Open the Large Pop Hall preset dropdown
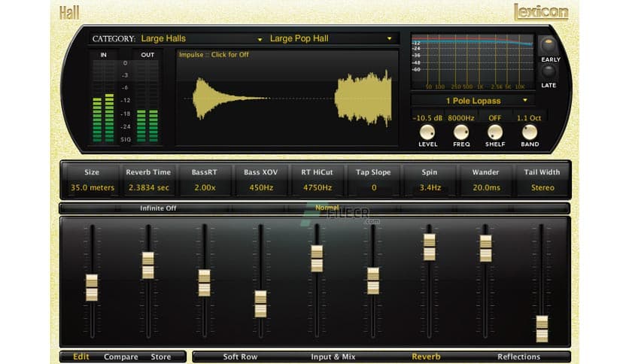 tap(330, 38)
